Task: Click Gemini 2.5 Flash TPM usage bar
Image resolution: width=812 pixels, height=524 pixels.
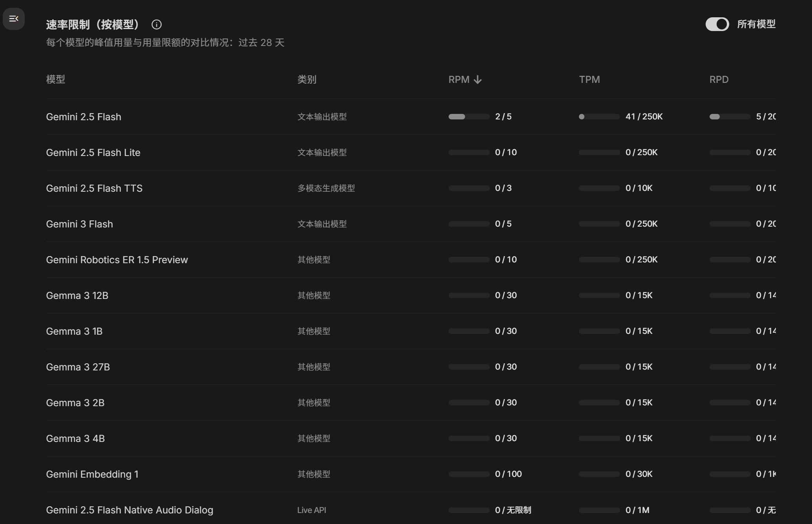Action: pos(599,117)
